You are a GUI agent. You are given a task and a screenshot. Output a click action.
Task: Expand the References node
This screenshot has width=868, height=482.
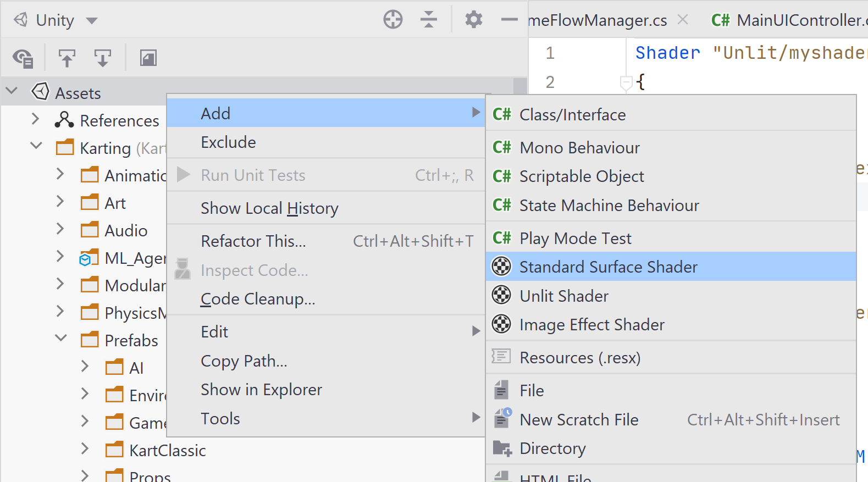pyautogui.click(x=36, y=119)
